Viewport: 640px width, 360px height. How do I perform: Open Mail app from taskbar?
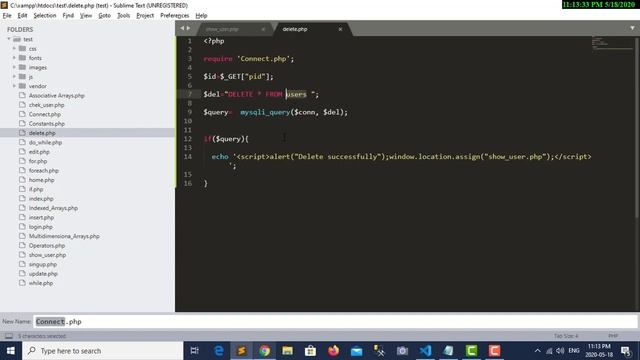click(356, 351)
